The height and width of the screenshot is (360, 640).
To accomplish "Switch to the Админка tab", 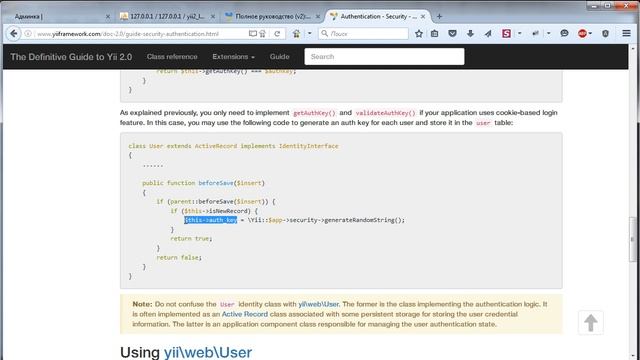I will pyautogui.click(x=57, y=16).
